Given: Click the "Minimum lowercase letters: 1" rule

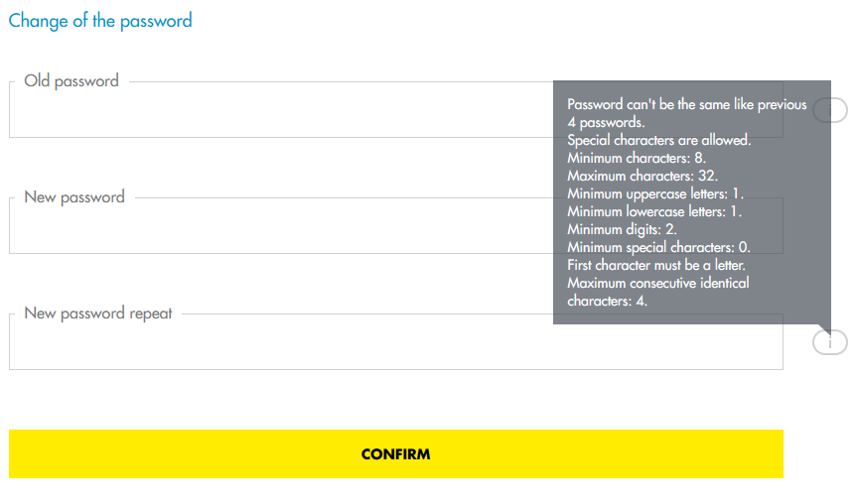Looking at the screenshot, I should click(x=654, y=211).
